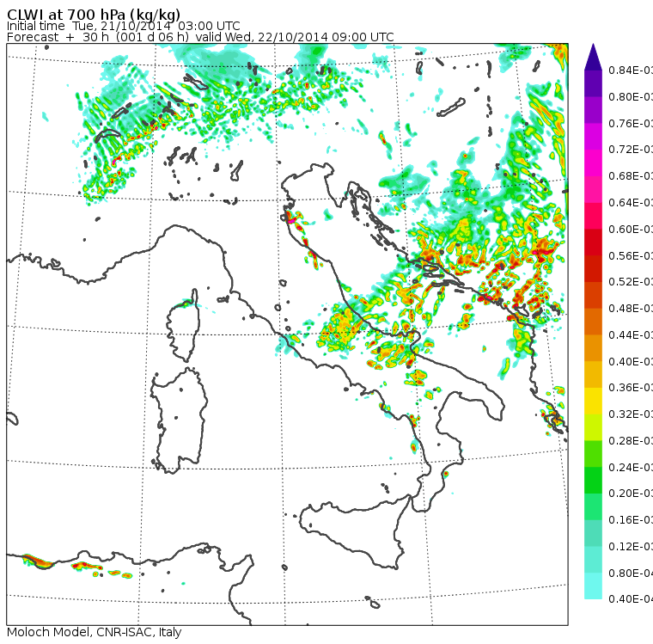653x644 pixels.
Task: Click the 0.84E-03 legend label
Action: click(631, 70)
